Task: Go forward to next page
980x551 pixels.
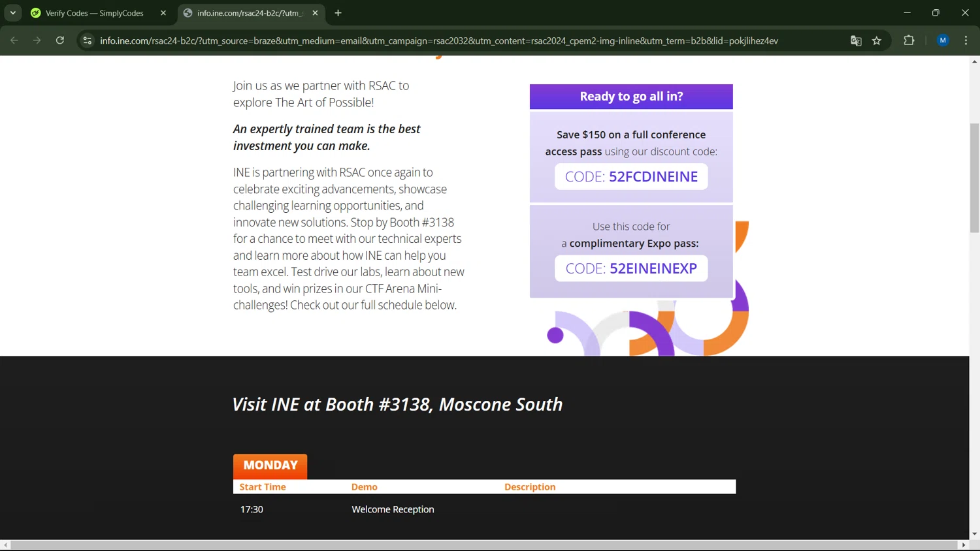Action: click(37, 40)
